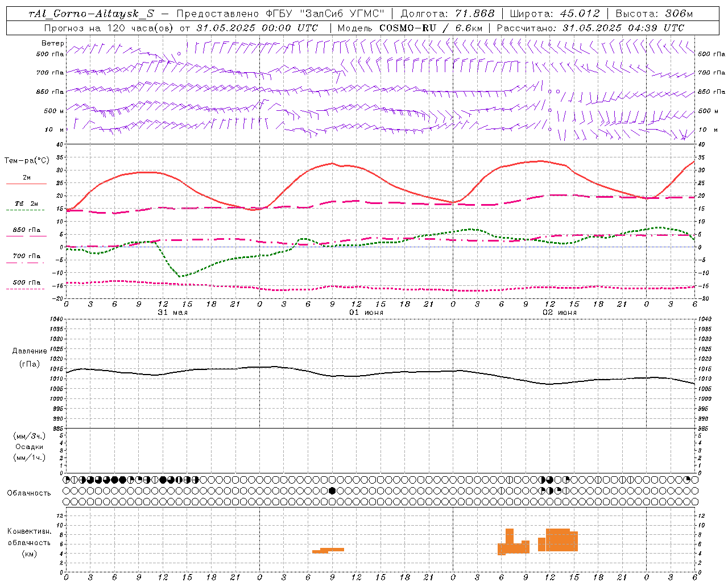Click the 700 гПа temperature legend label
Image resolution: width=728 pixels, height=582 pixels.
coord(26,256)
